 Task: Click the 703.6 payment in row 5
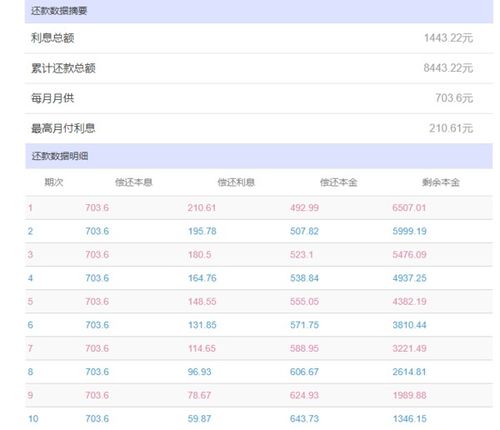pyautogui.click(x=97, y=302)
